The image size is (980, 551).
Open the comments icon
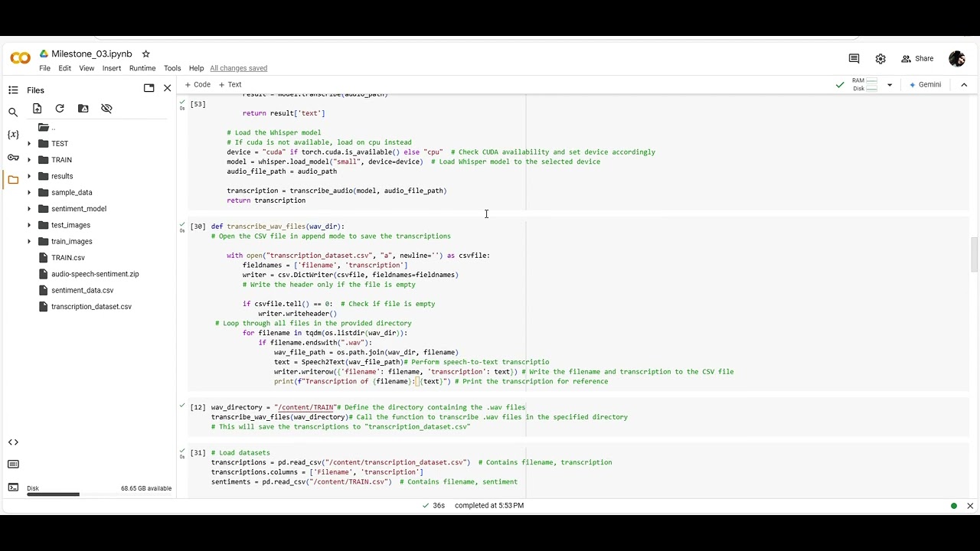(x=854, y=59)
